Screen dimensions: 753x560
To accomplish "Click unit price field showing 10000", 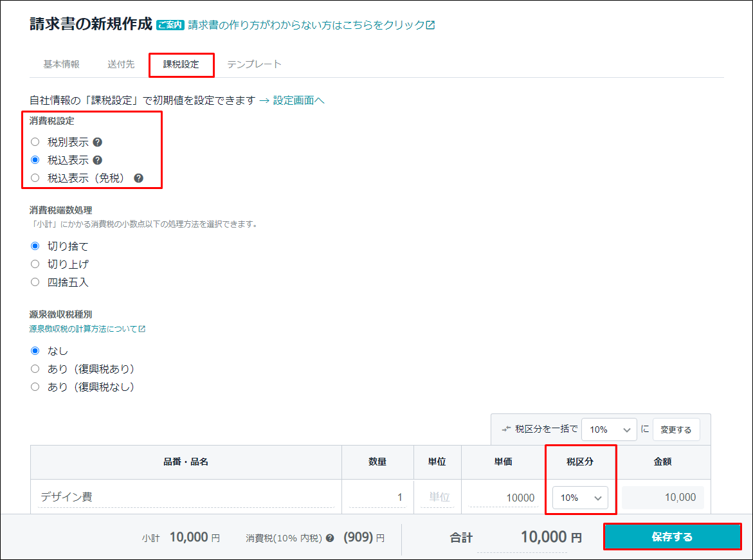I will pyautogui.click(x=503, y=498).
